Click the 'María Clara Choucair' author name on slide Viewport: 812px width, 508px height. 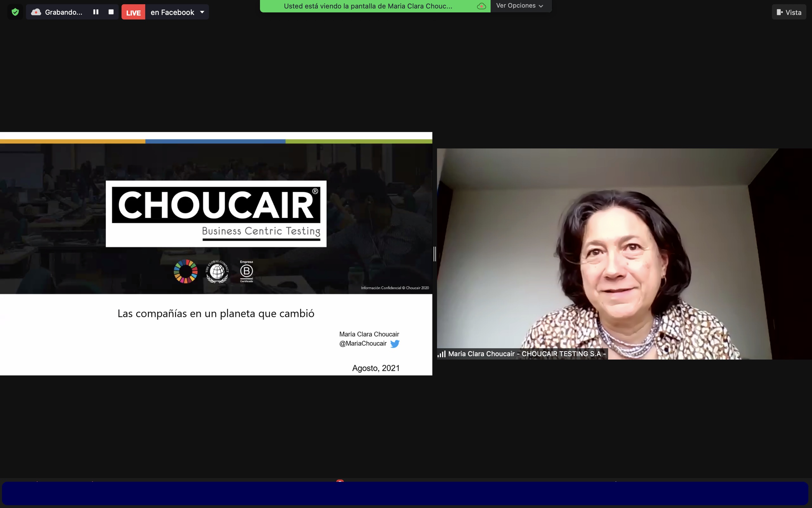tap(369, 334)
